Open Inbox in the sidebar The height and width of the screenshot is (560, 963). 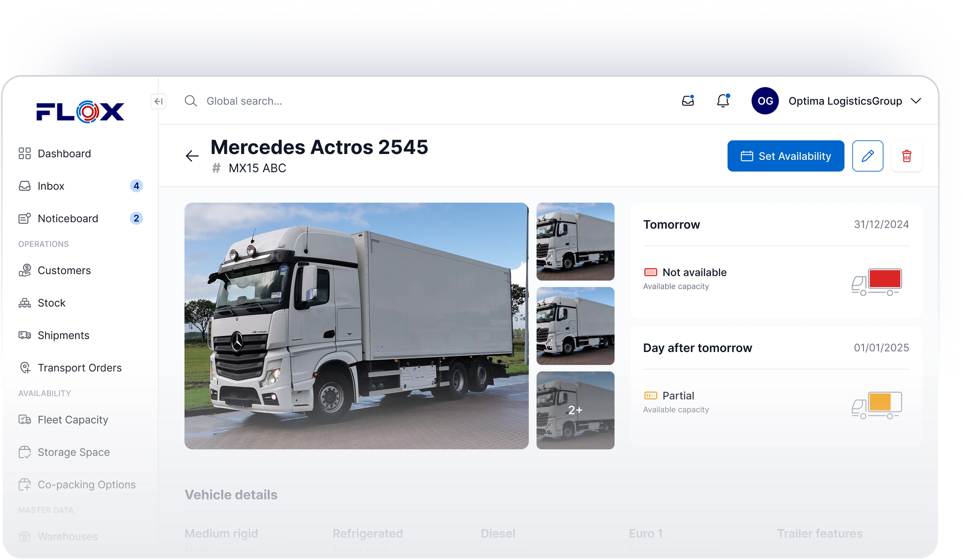[80, 186]
